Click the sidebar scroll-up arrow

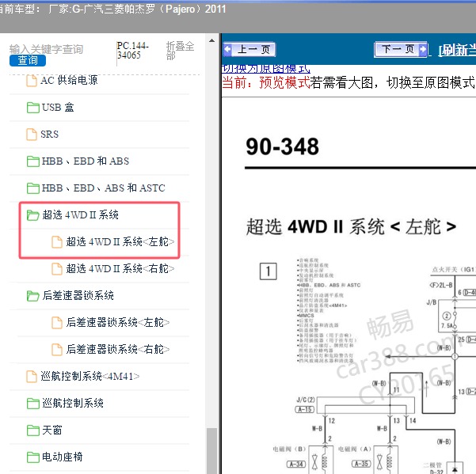(x=212, y=40)
